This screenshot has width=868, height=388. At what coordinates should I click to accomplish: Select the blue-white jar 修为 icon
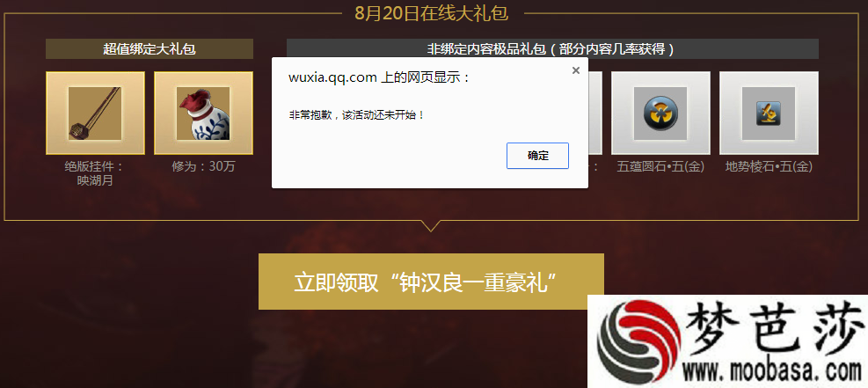tap(203, 113)
